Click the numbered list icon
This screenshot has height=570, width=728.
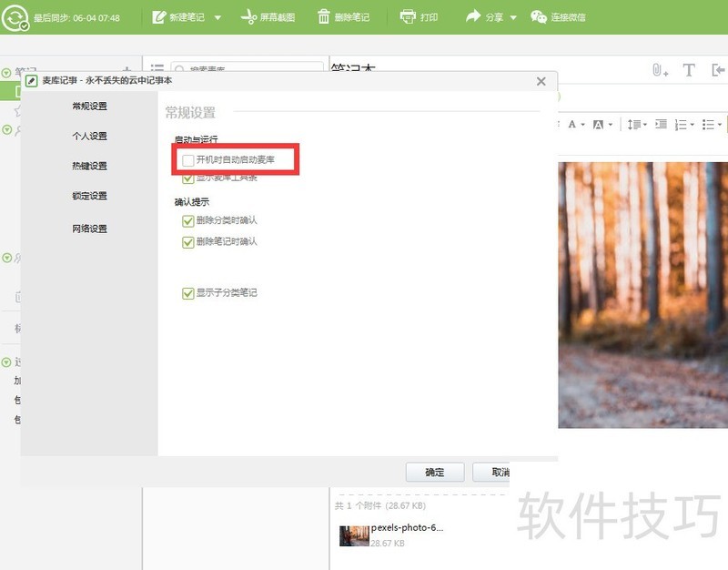681,125
